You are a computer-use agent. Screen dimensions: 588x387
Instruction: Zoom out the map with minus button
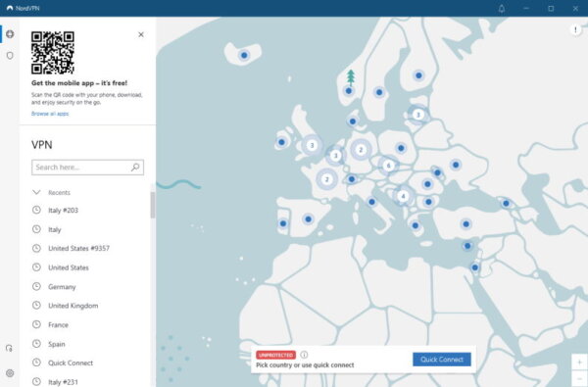click(579, 378)
